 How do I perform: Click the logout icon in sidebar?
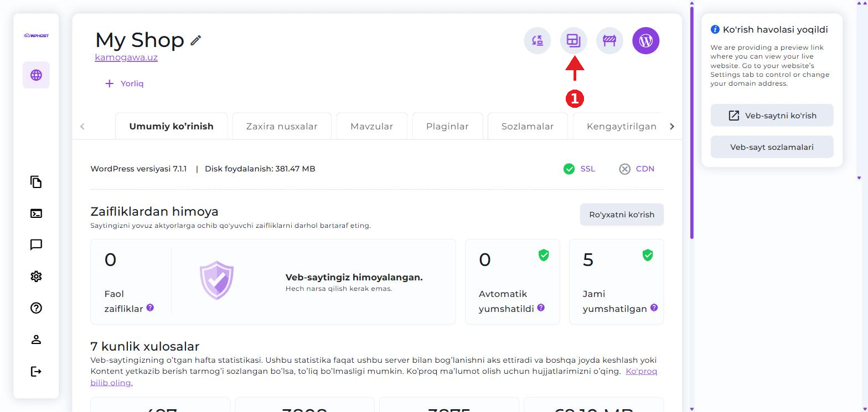36,371
